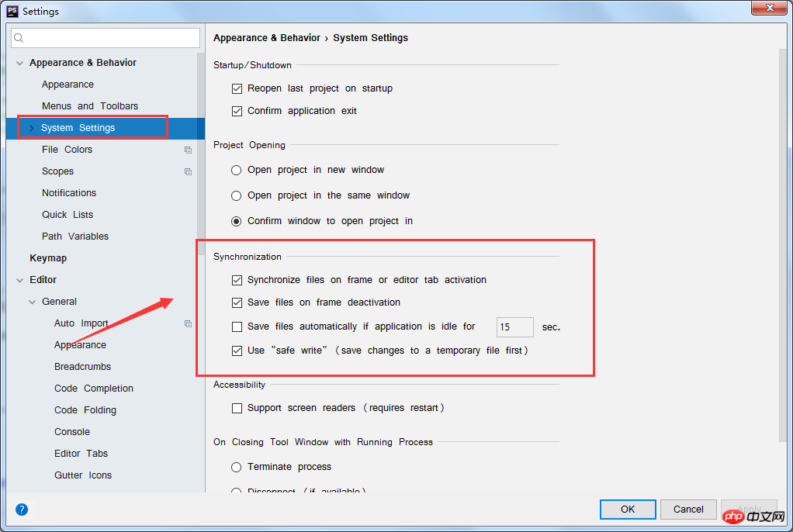The image size is (793, 532).
Task: Choose Terminate process radio option
Action: tap(236, 467)
